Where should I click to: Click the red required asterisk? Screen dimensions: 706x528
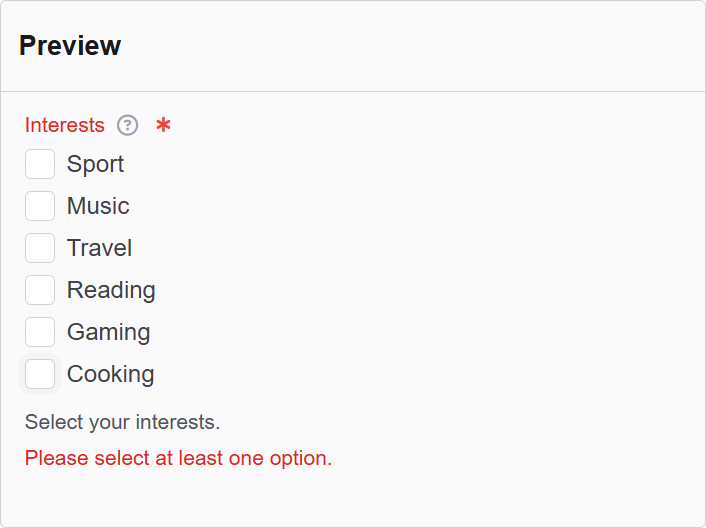[163, 125]
